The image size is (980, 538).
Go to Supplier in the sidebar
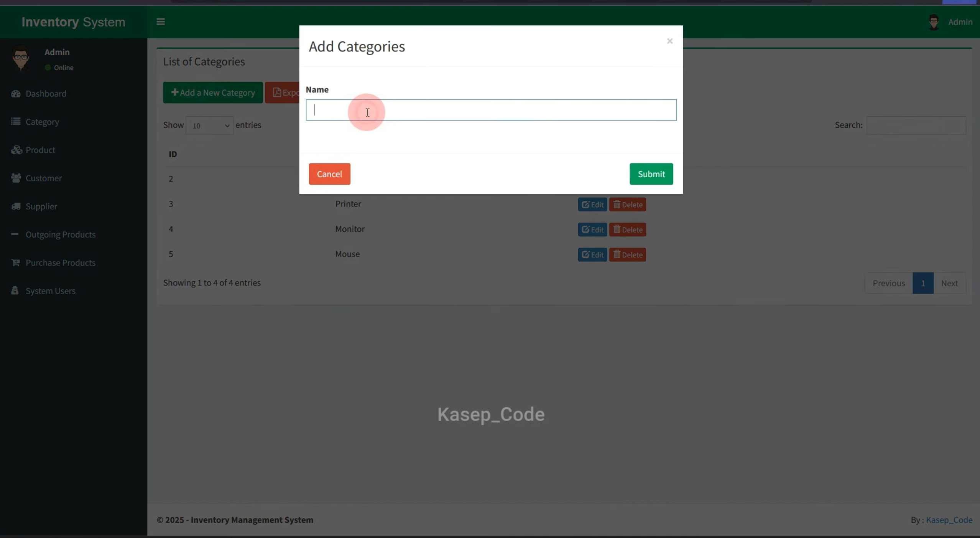pyautogui.click(x=41, y=206)
